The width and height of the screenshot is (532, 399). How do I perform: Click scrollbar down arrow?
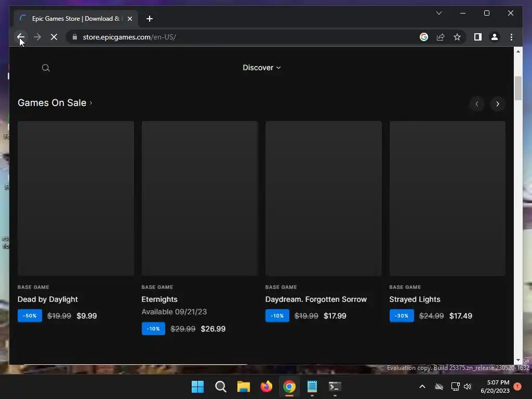pyautogui.click(x=518, y=360)
